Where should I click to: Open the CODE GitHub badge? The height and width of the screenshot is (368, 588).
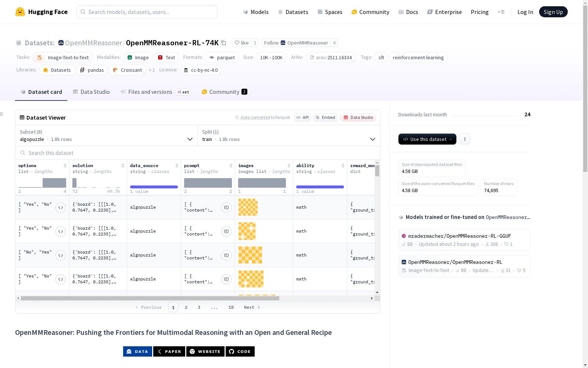coord(240,351)
